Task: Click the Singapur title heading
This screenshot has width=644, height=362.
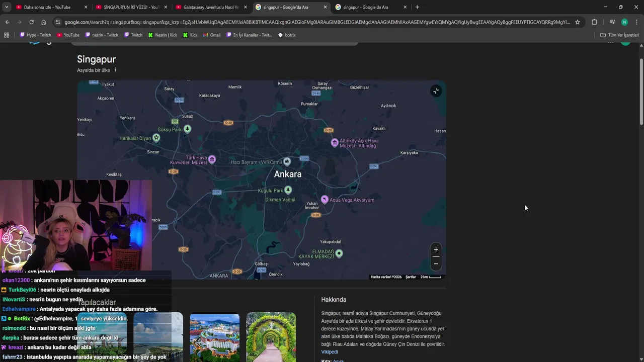Action: point(97,59)
